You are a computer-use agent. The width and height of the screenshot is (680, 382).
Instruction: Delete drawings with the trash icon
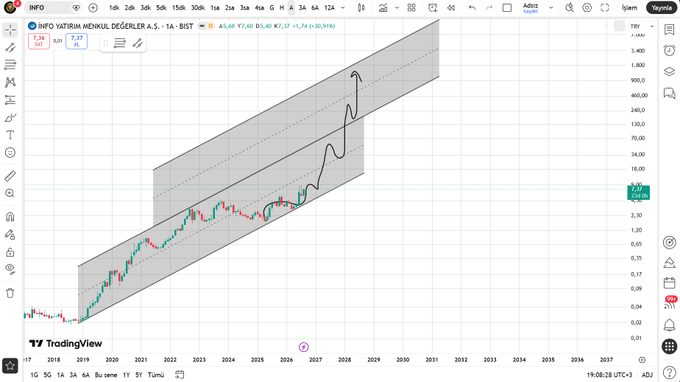tap(10, 293)
